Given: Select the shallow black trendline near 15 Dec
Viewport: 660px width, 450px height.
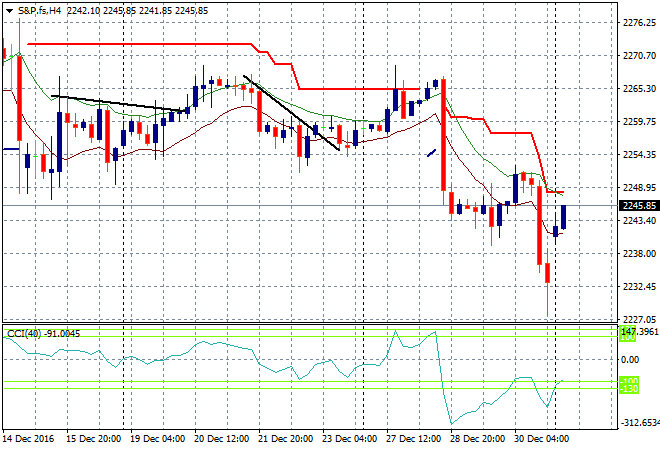Looking at the screenshot, I should [x=118, y=103].
